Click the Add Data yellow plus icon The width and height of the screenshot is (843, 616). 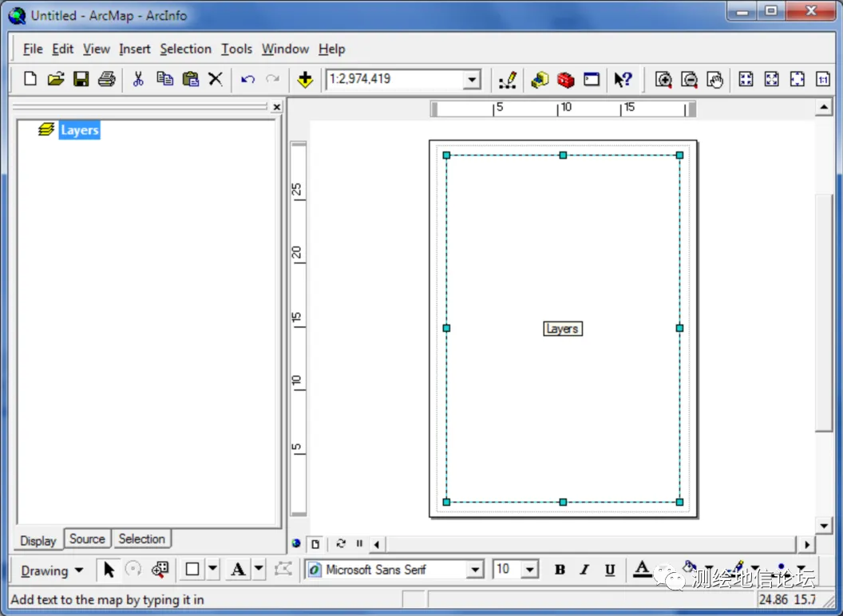(x=305, y=80)
